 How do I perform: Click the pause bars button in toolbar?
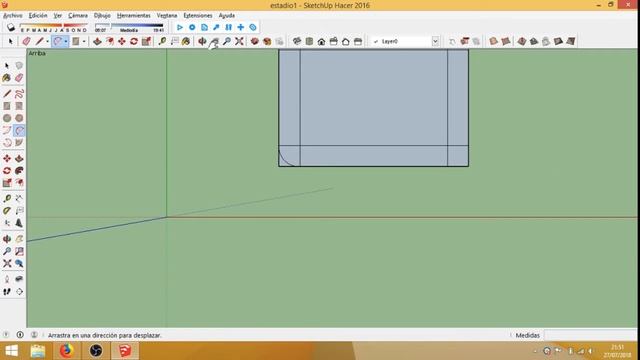click(229, 27)
